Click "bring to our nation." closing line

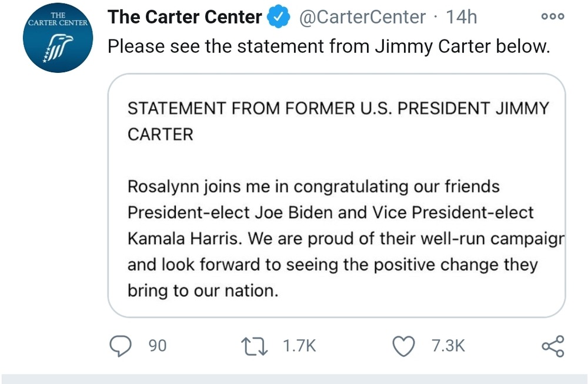click(x=202, y=290)
